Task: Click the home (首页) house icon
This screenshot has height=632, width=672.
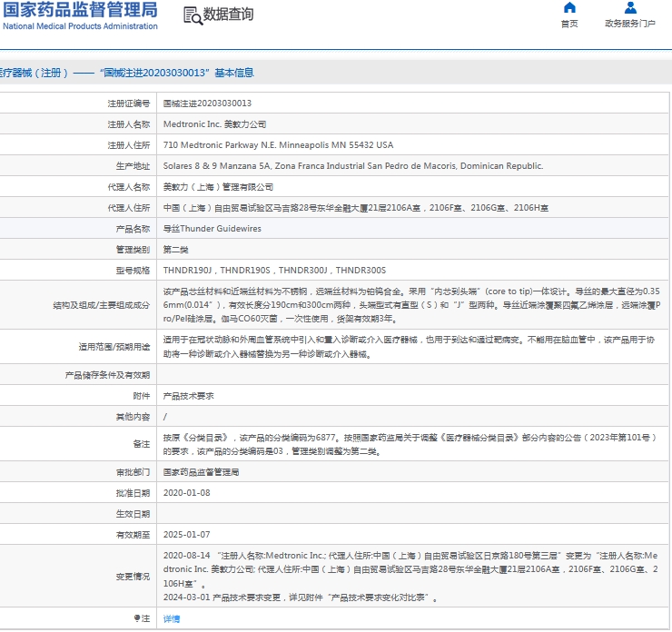Action: pos(569,7)
